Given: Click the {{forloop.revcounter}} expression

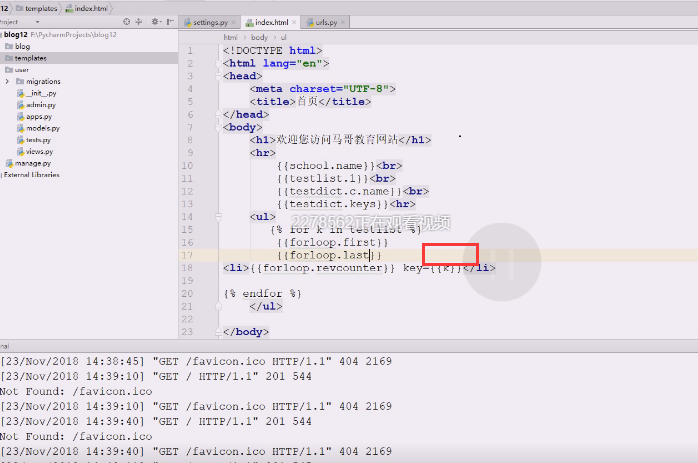Looking at the screenshot, I should tap(322, 268).
